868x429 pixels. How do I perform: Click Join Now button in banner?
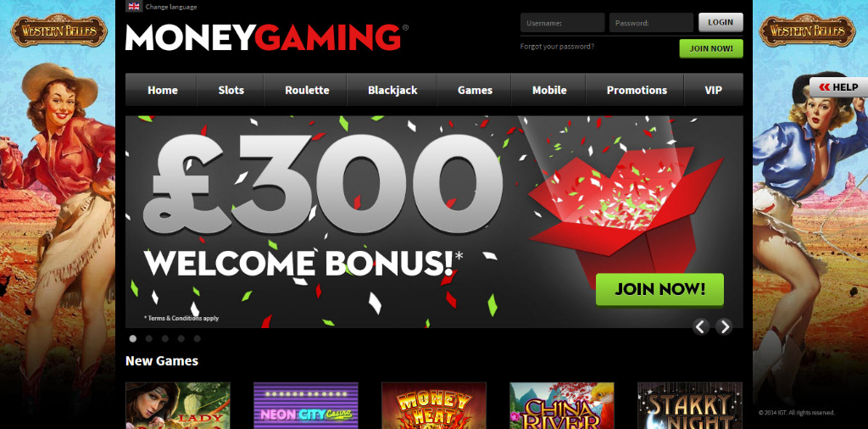point(659,289)
